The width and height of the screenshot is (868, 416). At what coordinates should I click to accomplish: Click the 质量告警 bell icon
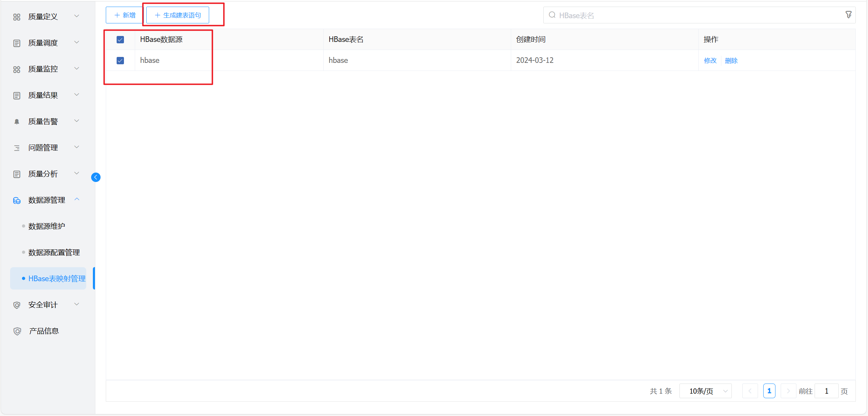pyautogui.click(x=17, y=122)
